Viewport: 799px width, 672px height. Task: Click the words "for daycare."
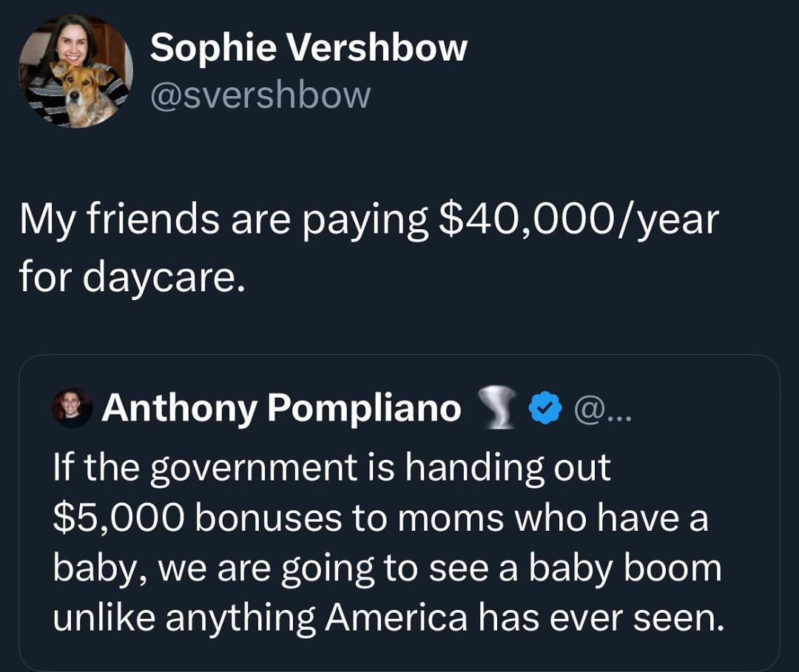click(x=130, y=276)
